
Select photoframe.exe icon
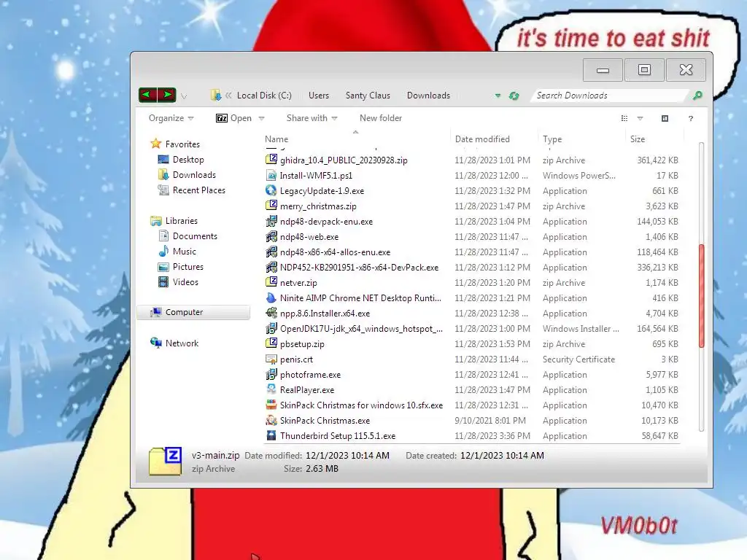pos(271,374)
